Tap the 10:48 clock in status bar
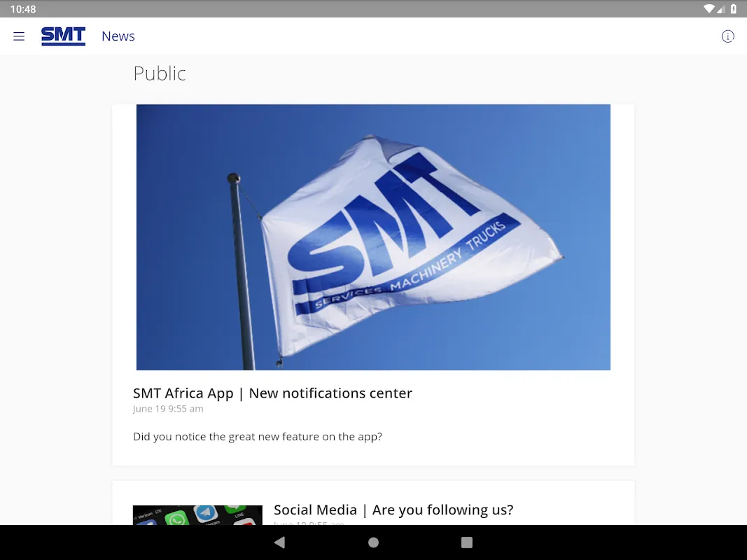The height and width of the screenshot is (560, 747). pyautogui.click(x=23, y=9)
